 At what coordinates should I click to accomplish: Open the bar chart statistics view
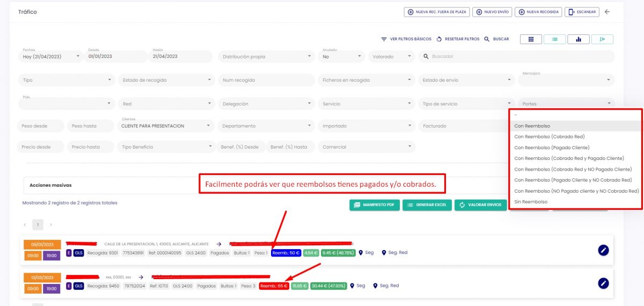coord(579,39)
